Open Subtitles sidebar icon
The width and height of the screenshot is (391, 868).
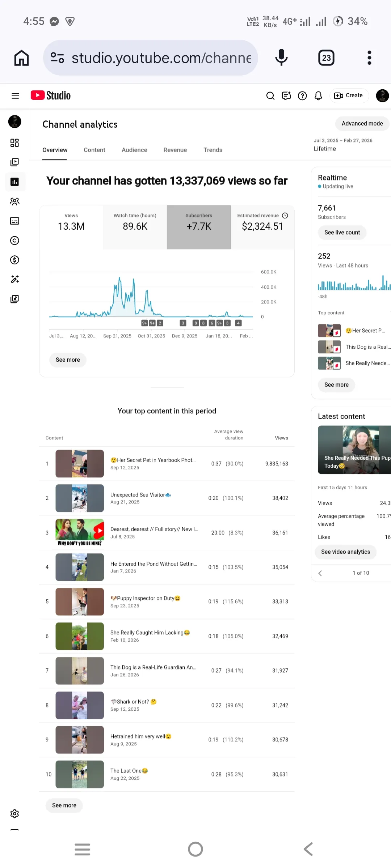pos(15,221)
